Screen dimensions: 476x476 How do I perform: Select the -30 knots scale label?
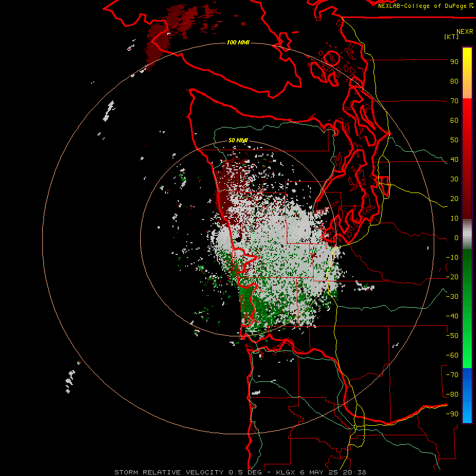click(452, 297)
